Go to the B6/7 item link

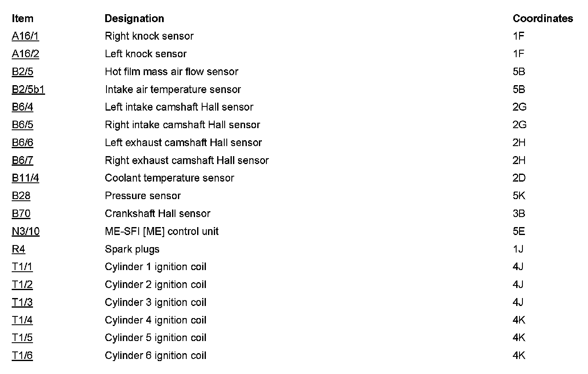(22, 160)
